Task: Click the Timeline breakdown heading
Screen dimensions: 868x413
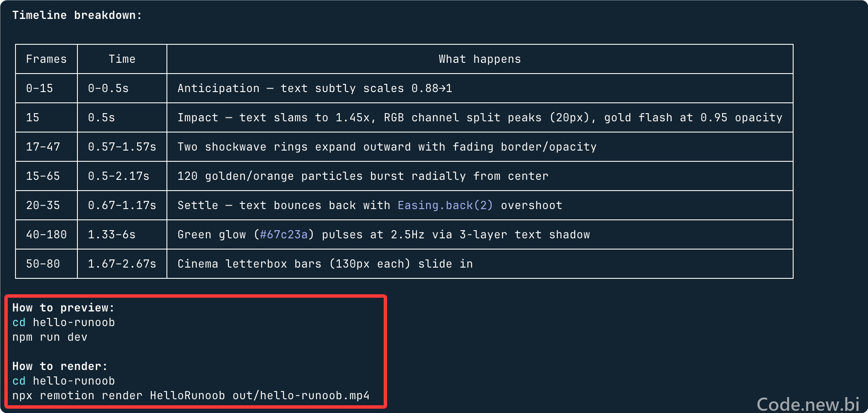Action: click(77, 15)
